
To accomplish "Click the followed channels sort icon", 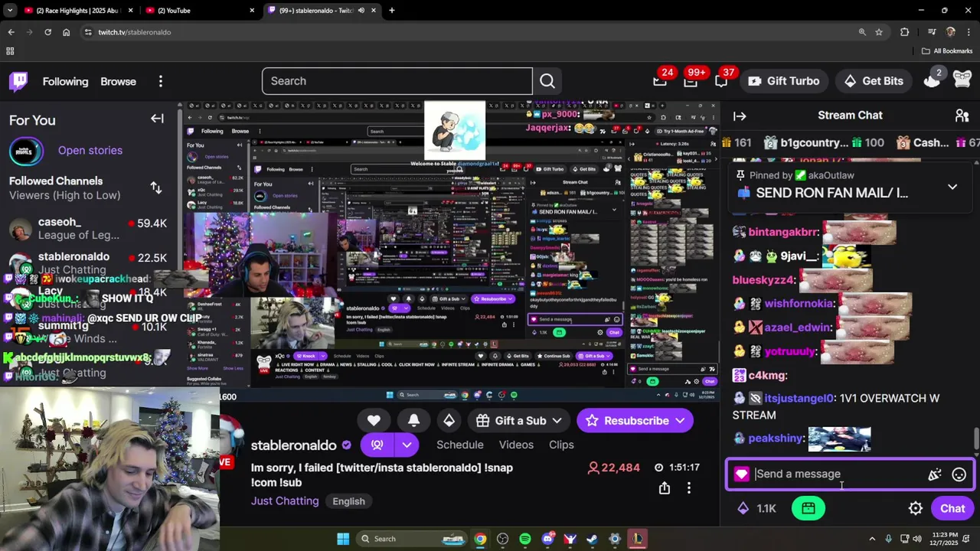I will (156, 187).
